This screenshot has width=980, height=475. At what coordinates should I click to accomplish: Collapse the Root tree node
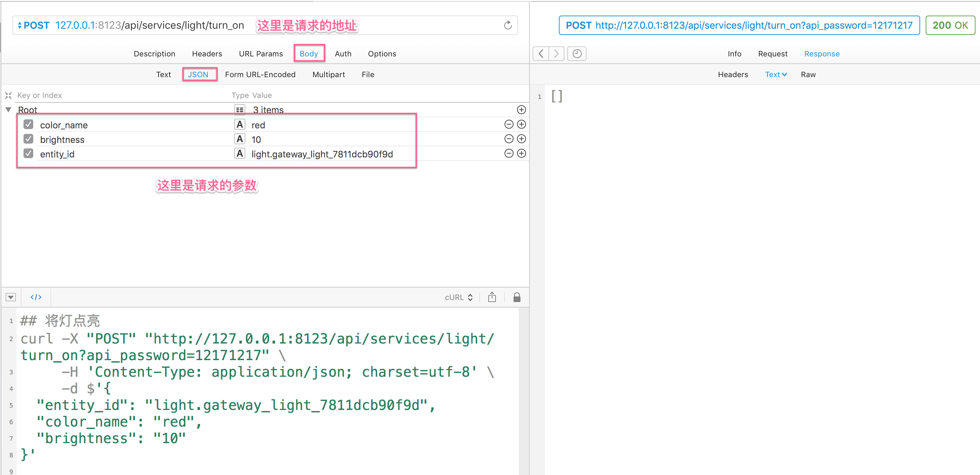8,110
